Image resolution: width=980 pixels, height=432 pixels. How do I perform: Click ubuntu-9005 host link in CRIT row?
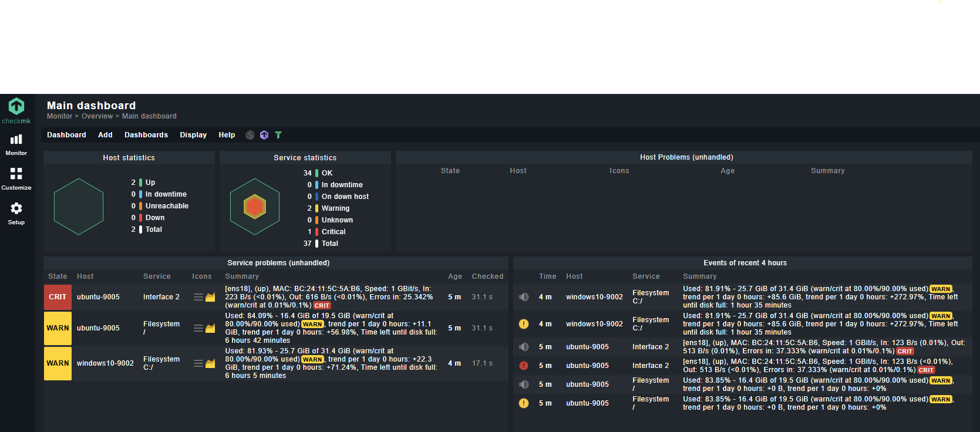pos(98,297)
